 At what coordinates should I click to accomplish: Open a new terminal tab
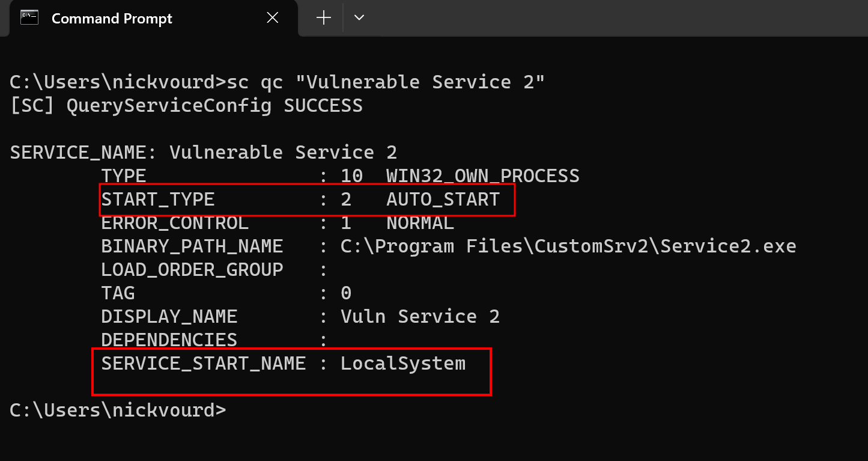pos(324,18)
